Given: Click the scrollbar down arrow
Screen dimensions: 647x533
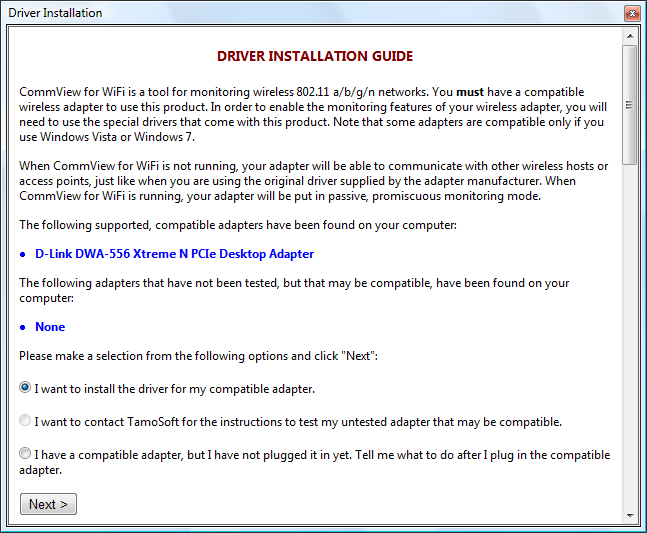Looking at the screenshot, I should 630,515.
